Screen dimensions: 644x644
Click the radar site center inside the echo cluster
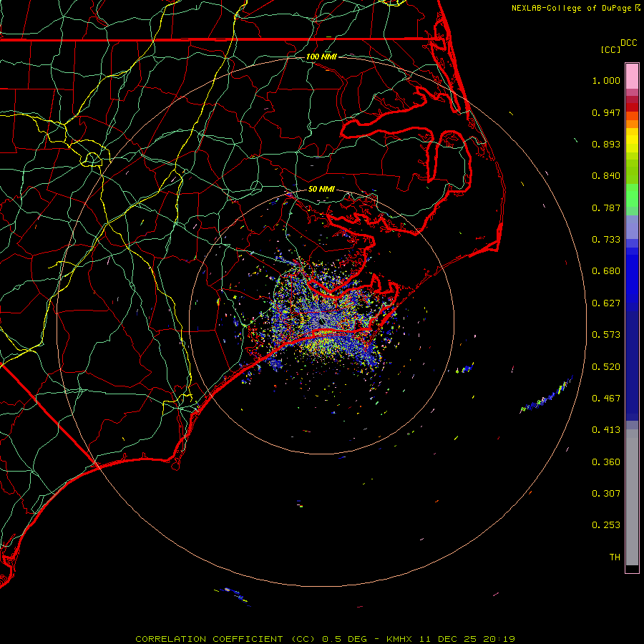(321, 321)
